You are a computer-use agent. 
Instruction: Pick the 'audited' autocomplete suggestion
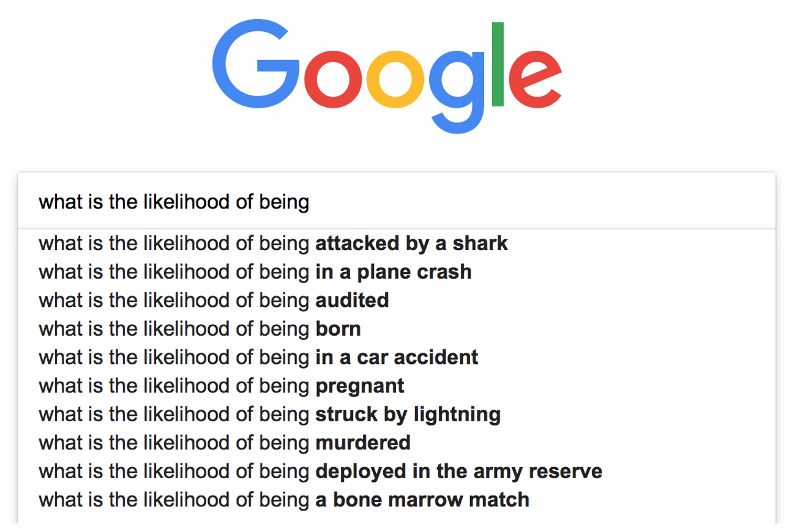[214, 300]
